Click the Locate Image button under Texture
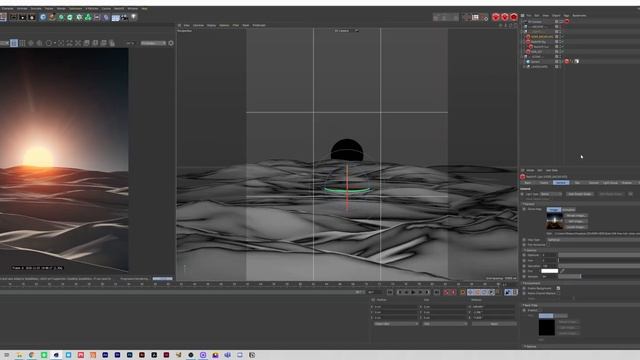640x360 pixels. click(576, 227)
